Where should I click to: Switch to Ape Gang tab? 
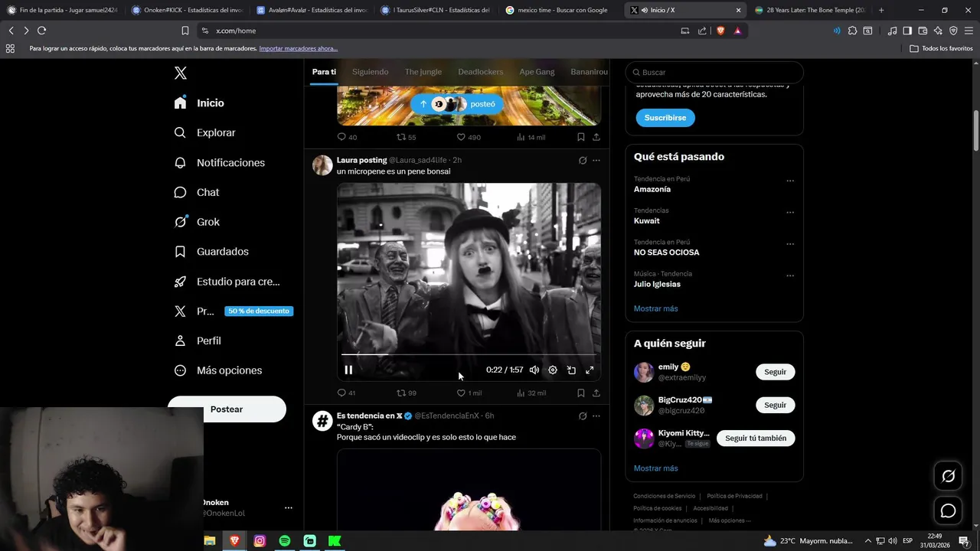[x=537, y=72]
